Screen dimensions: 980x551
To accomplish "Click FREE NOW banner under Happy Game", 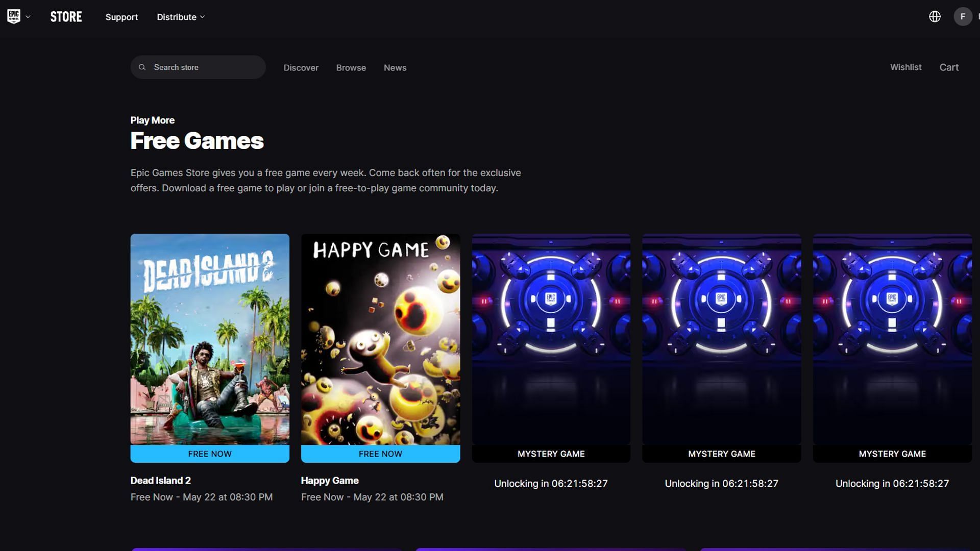I will (380, 454).
